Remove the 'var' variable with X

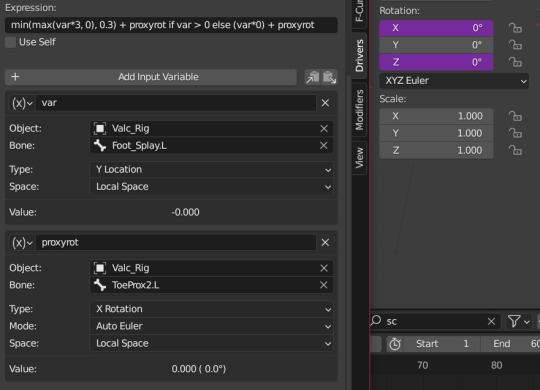click(x=325, y=103)
